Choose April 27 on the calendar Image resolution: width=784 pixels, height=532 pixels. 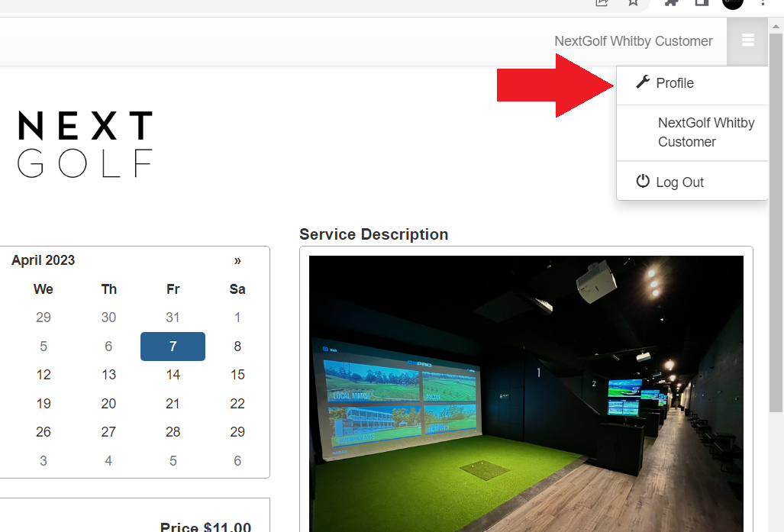coord(108,432)
